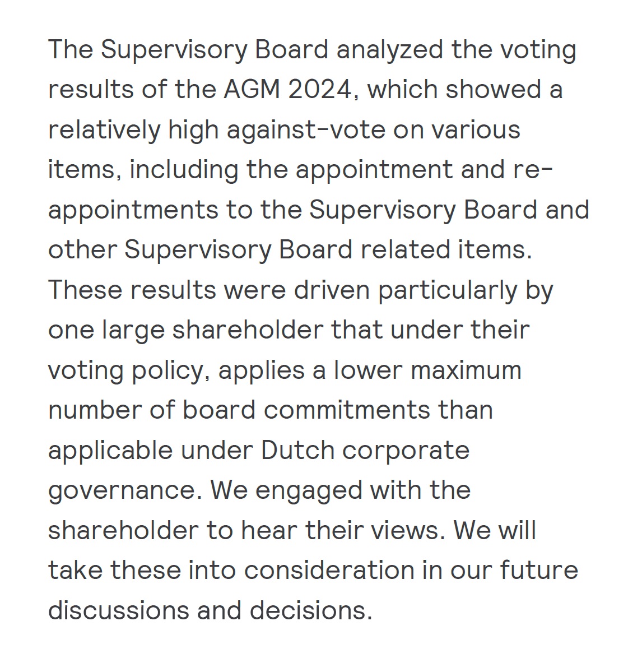This screenshot has width=642, height=672.
Task: Click the word "various" in the paragraph
Action: (476, 130)
